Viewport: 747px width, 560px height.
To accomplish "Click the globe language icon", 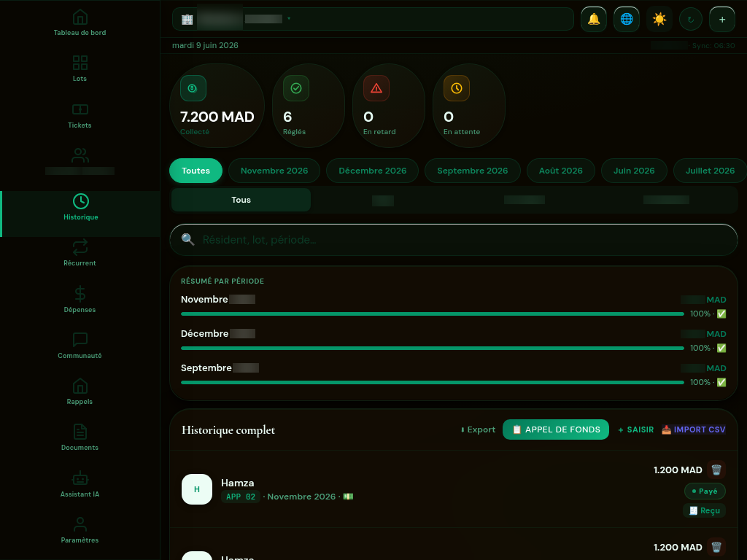I will [x=627, y=19].
